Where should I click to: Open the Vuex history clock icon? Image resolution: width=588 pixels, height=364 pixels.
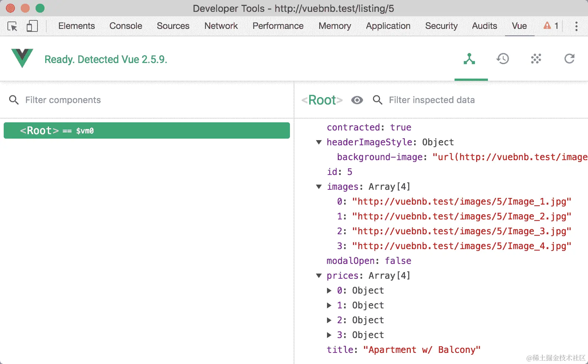[x=503, y=59]
